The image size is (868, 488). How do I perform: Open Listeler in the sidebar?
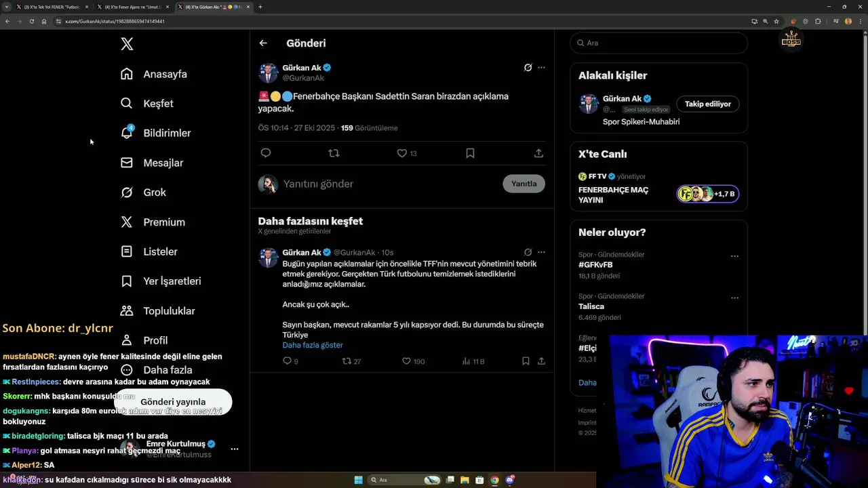coord(149,251)
